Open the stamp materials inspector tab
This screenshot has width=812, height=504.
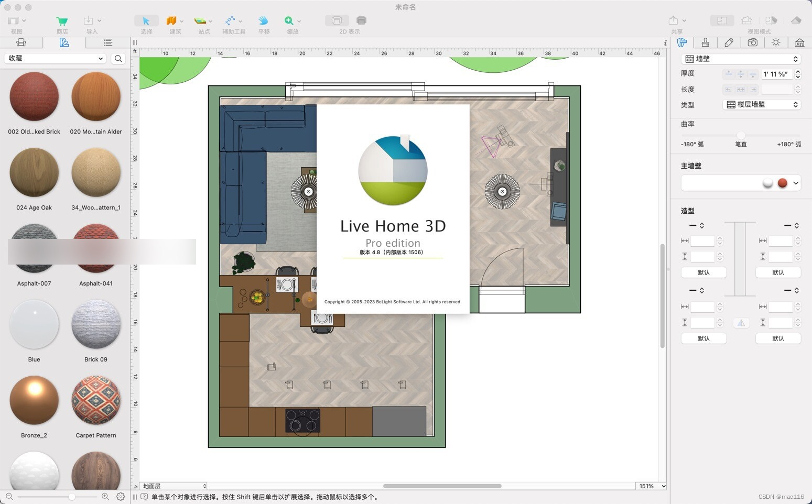pos(706,42)
